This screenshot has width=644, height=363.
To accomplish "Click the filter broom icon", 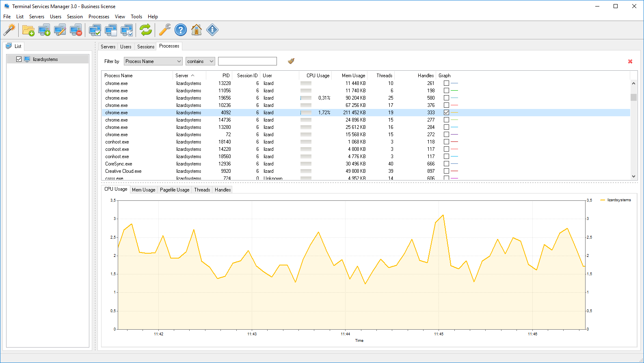I will tap(291, 61).
